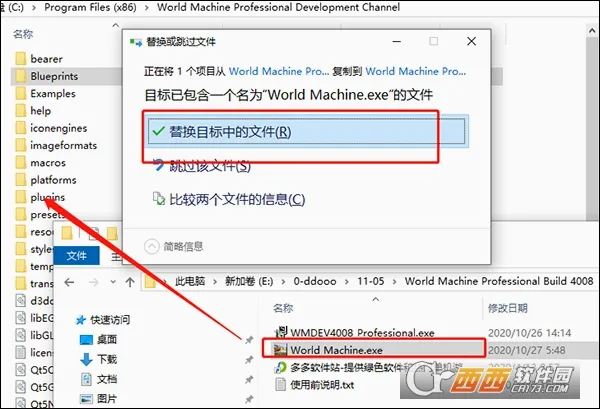
Task: Open destination World Machine Pro link in dialog
Action: point(416,71)
